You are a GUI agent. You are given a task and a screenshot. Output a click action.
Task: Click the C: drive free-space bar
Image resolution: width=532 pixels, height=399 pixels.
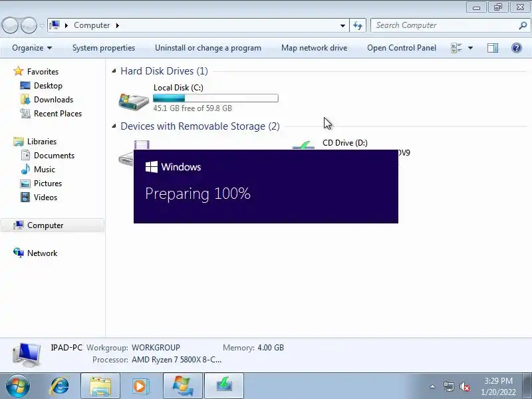coord(215,98)
